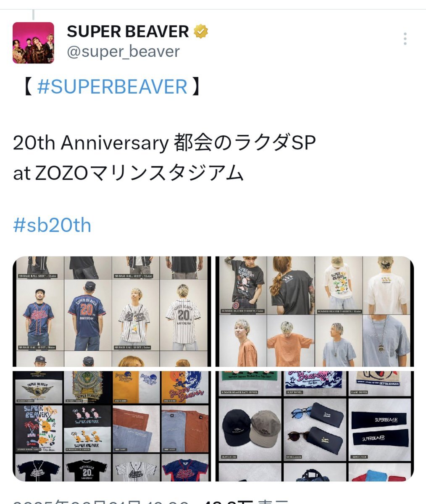This screenshot has height=504, width=426.
Task: Open the #SUPERBEAVER hashtag link
Action: pos(112,87)
